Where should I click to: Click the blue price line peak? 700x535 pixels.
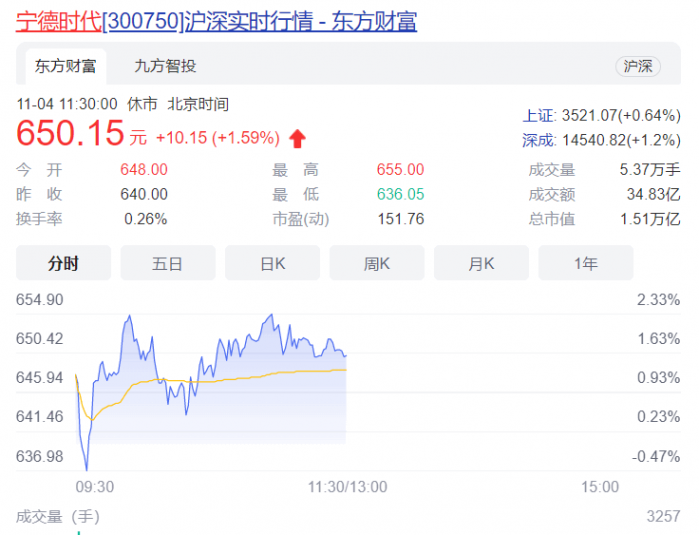128,318
